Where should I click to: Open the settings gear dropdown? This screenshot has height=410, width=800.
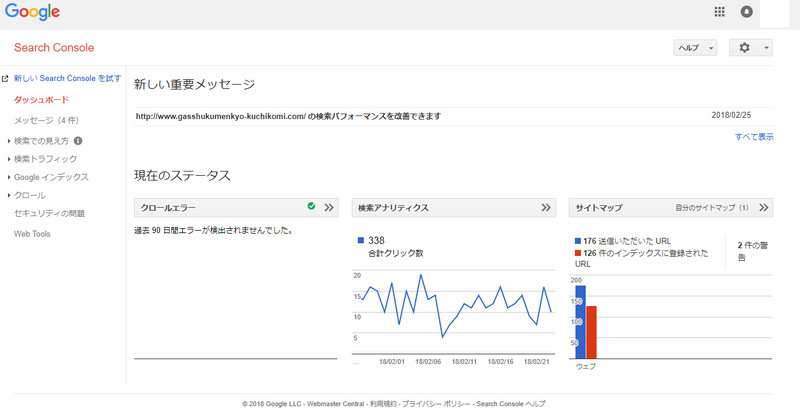click(750, 48)
